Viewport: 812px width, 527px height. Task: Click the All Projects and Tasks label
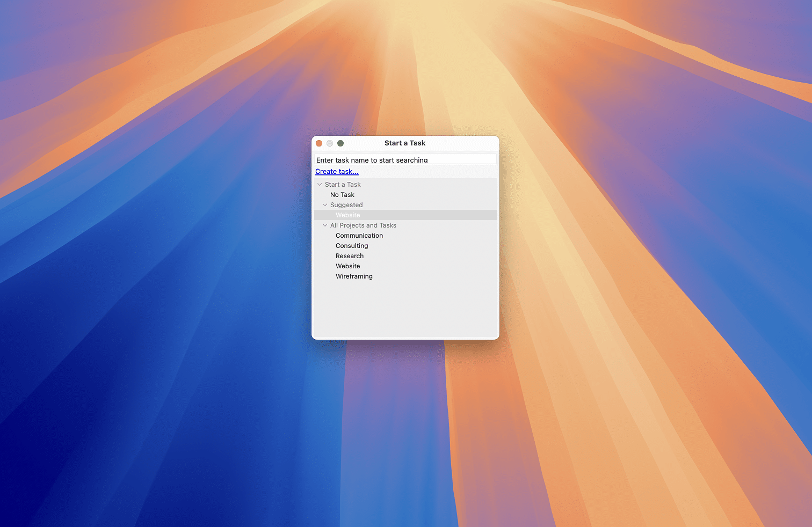pos(363,225)
